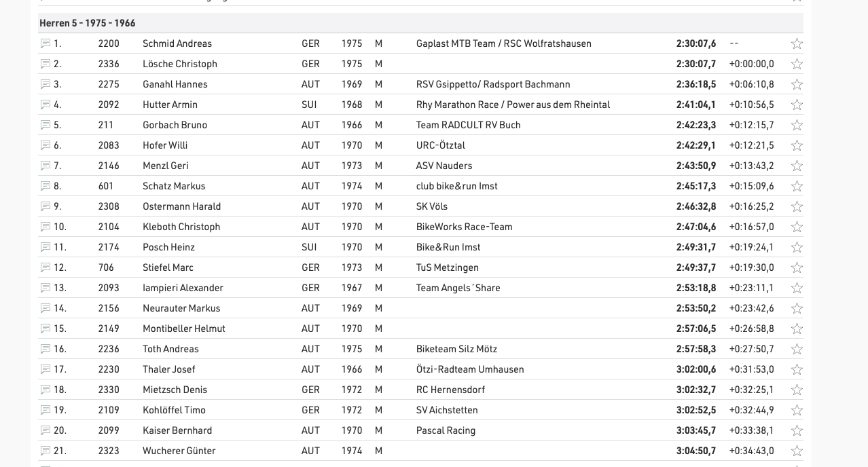Star the Schatz Markus result
This screenshot has width=868, height=467.
coord(797,186)
